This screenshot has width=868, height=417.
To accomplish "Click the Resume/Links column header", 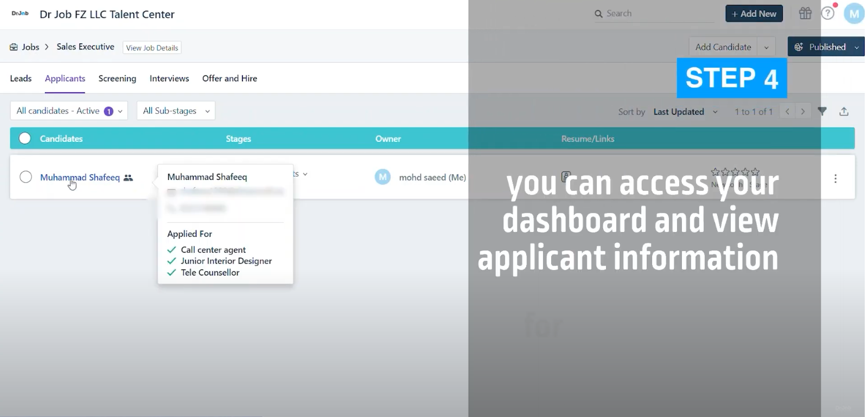I will [588, 139].
